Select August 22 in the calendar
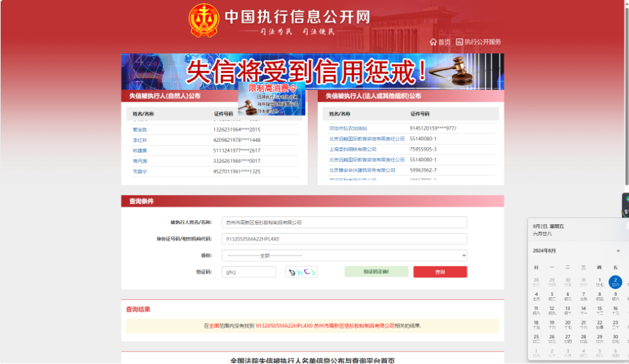 point(599,324)
